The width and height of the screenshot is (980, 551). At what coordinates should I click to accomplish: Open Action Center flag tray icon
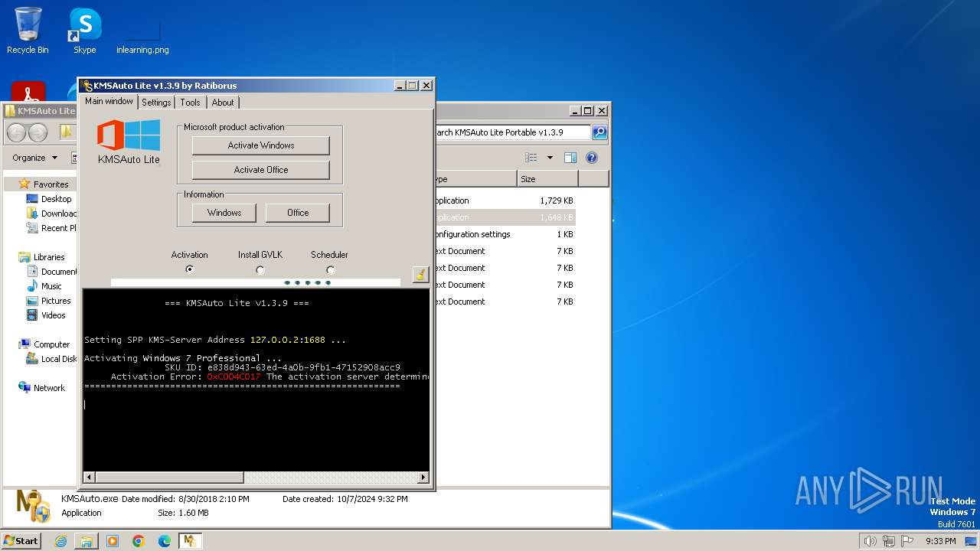click(907, 541)
